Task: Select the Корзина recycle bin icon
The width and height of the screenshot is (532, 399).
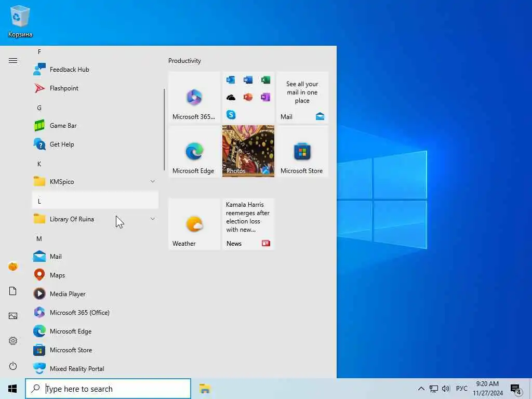Action: (x=20, y=21)
